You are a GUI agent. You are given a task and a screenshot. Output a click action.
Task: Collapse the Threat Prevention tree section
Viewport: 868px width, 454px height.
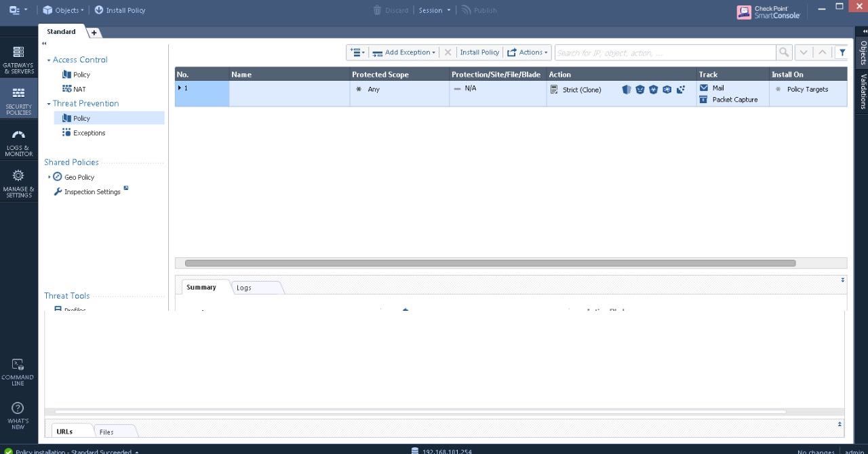(x=49, y=104)
